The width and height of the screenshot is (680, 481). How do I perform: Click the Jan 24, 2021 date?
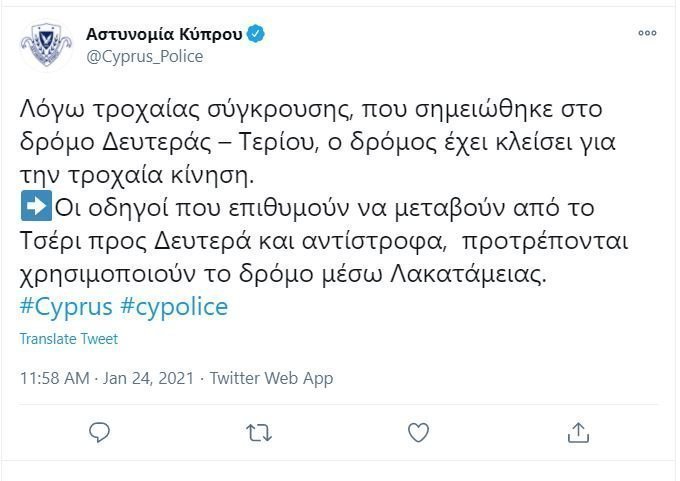click(x=148, y=378)
